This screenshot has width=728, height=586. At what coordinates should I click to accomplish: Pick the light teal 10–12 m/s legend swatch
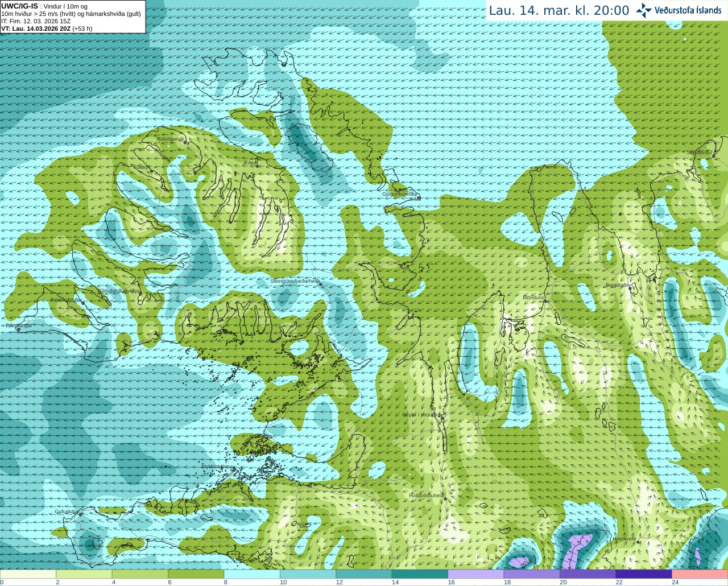pos(308,574)
